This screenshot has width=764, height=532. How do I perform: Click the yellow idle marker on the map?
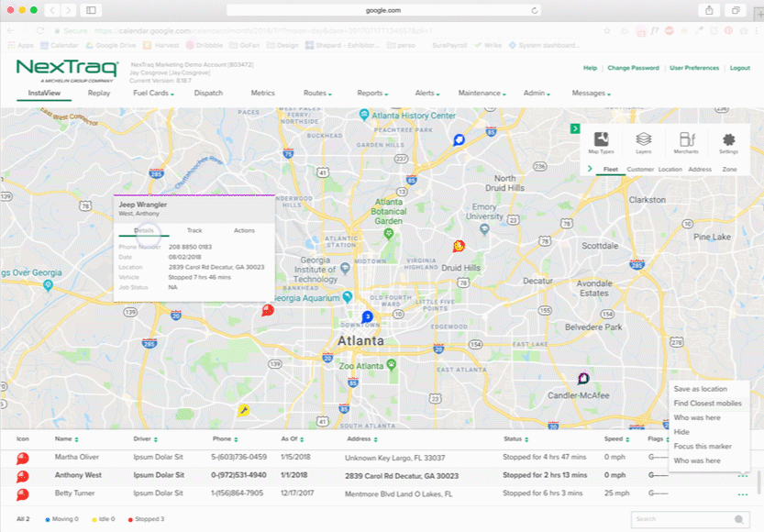coord(244,410)
